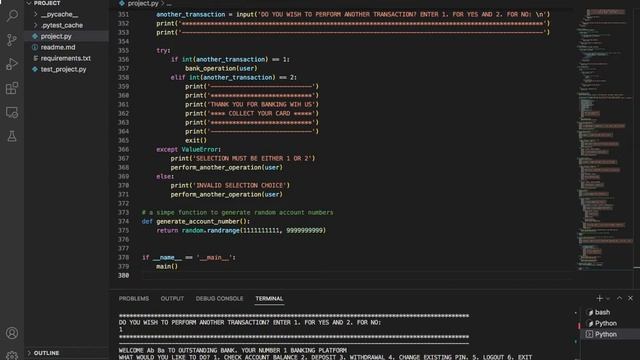Click line number 374 in gutter
The width and height of the screenshot is (640, 360).
pos(123,221)
